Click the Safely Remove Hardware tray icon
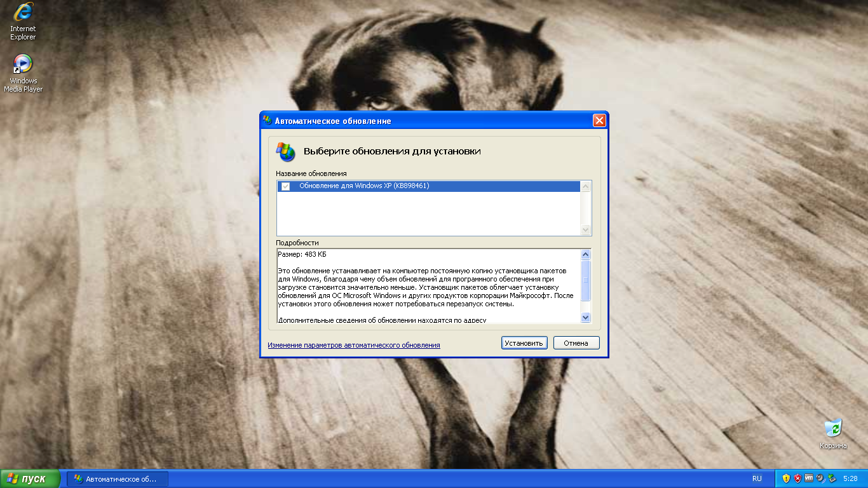The height and width of the screenshot is (488, 868). click(832, 478)
